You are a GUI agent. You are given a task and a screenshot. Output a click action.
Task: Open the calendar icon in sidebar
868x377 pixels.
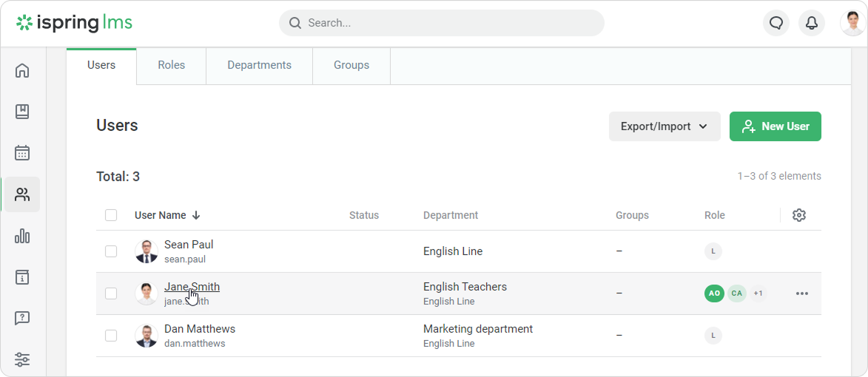click(22, 153)
